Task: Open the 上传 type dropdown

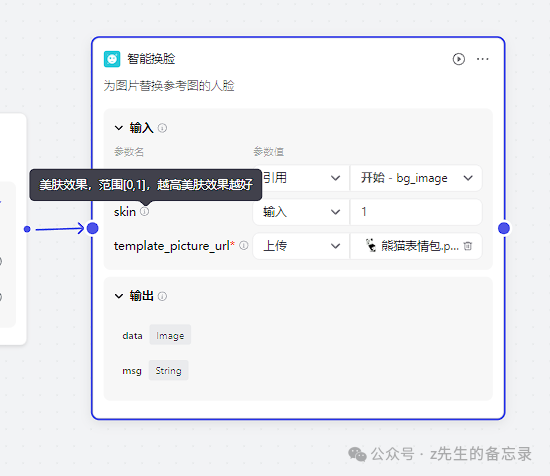Action: pos(301,246)
